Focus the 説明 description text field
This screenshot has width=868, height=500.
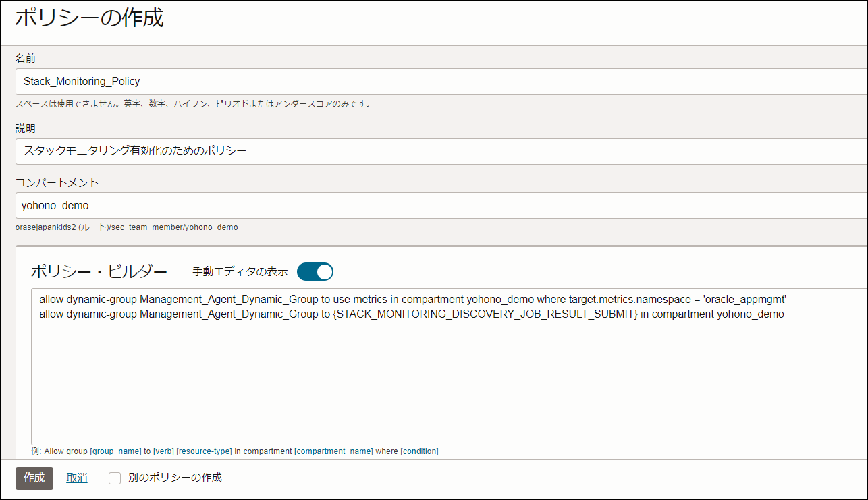(439, 151)
